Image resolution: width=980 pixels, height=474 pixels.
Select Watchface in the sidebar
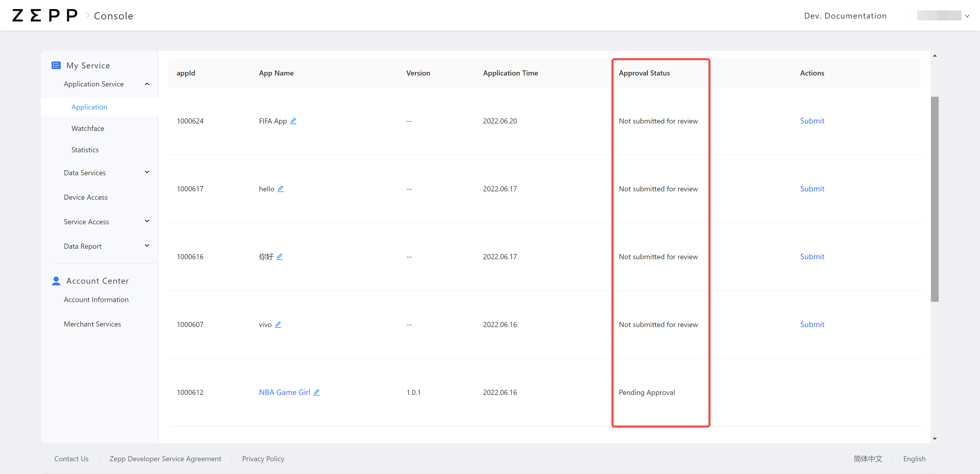tap(88, 128)
